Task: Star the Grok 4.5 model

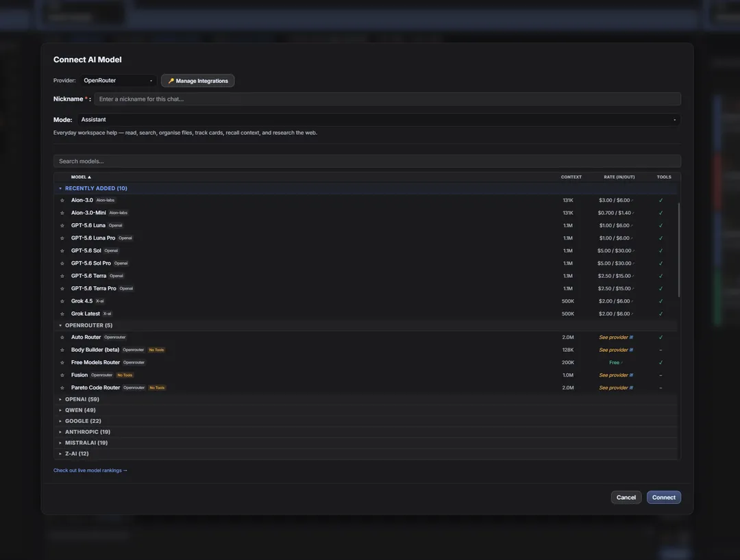Action: pos(62,301)
